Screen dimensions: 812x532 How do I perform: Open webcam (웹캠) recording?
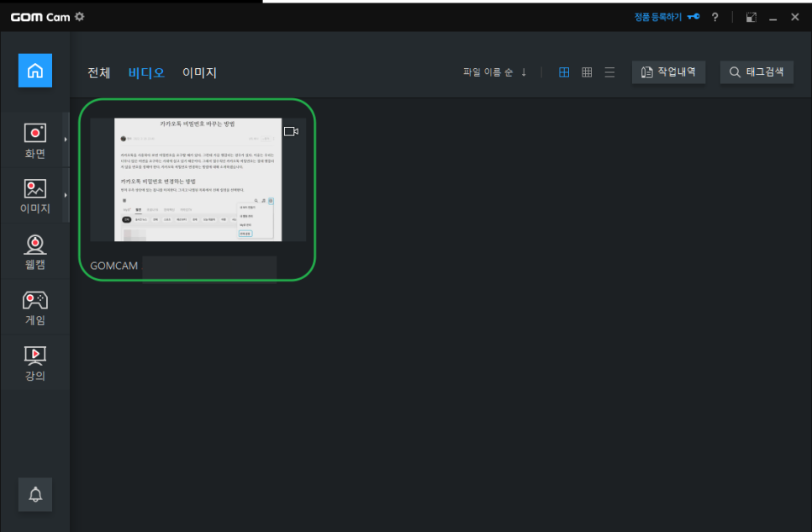tap(34, 252)
